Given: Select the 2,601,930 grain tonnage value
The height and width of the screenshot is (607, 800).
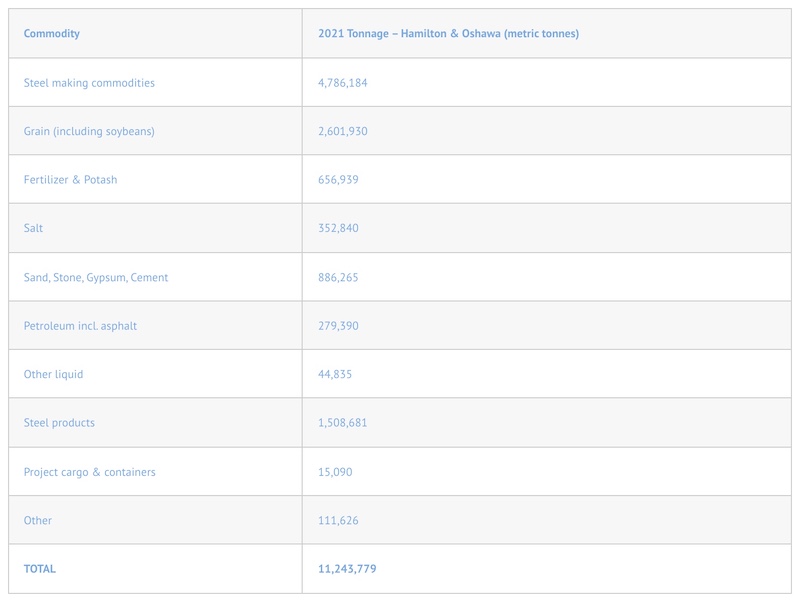Looking at the screenshot, I should click(342, 131).
